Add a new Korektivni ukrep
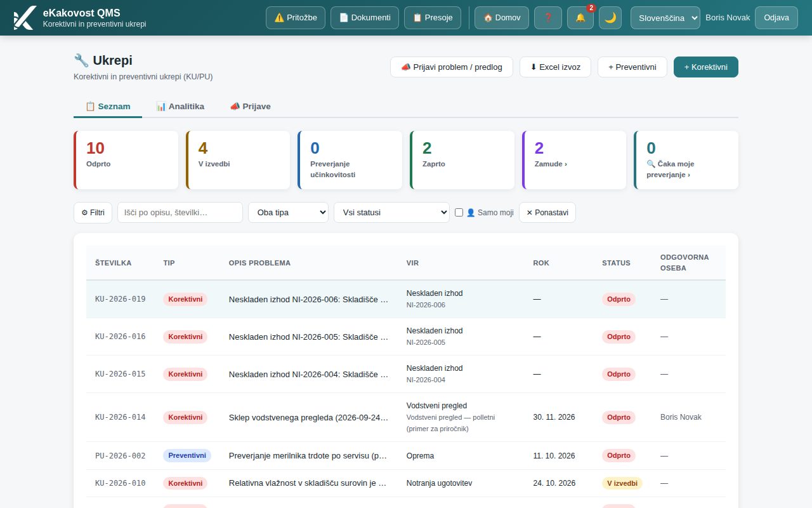The height and width of the screenshot is (508, 812). point(706,67)
